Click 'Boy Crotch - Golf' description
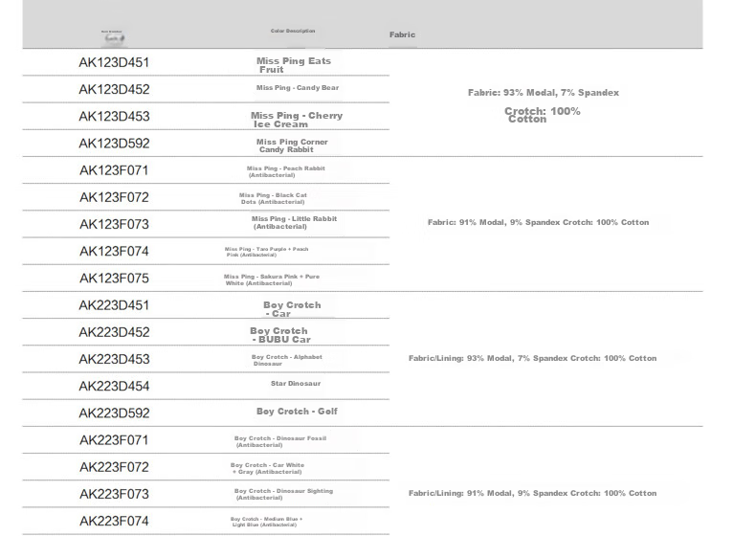This screenshot has width=756, height=536. click(x=297, y=412)
